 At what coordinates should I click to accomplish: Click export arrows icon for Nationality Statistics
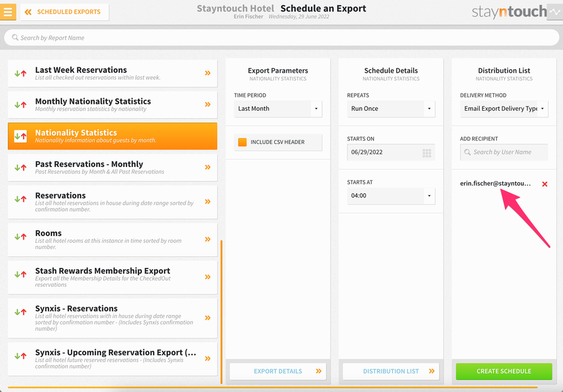pos(20,136)
